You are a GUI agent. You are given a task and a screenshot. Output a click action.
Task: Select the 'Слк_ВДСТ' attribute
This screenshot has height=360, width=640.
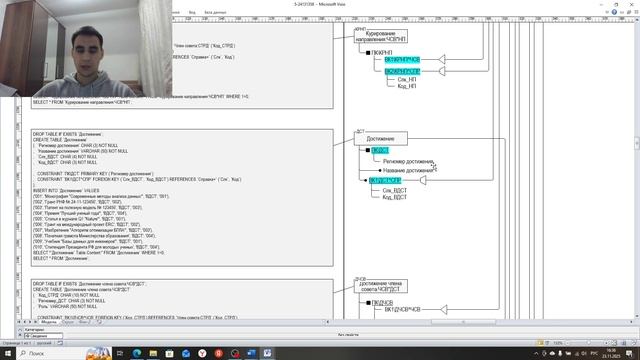[x=395, y=190]
